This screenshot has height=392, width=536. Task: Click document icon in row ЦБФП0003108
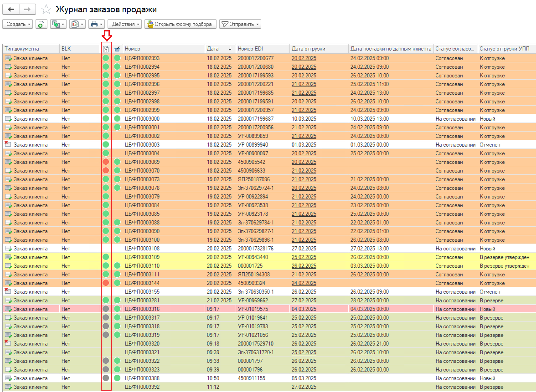(x=8, y=249)
